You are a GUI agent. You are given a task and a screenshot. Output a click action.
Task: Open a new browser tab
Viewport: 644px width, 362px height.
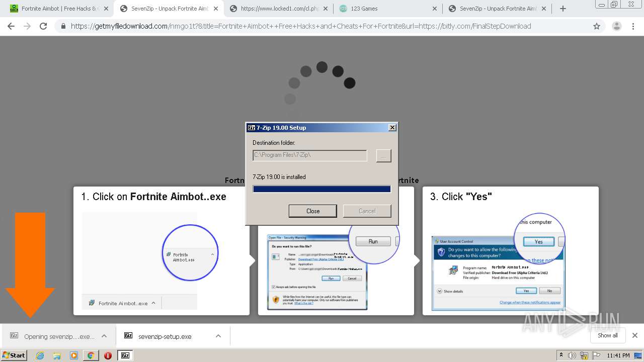coord(563,9)
